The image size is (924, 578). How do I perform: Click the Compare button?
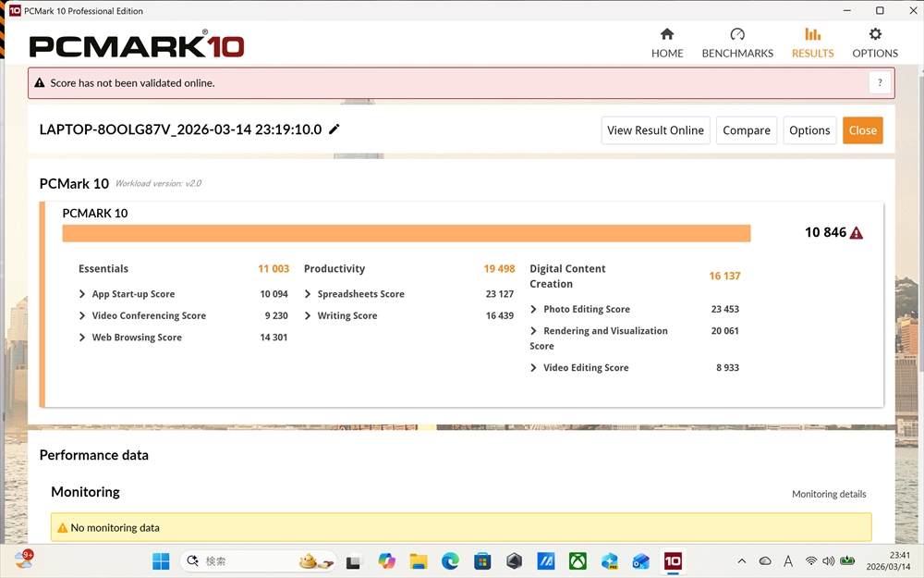[x=747, y=130]
